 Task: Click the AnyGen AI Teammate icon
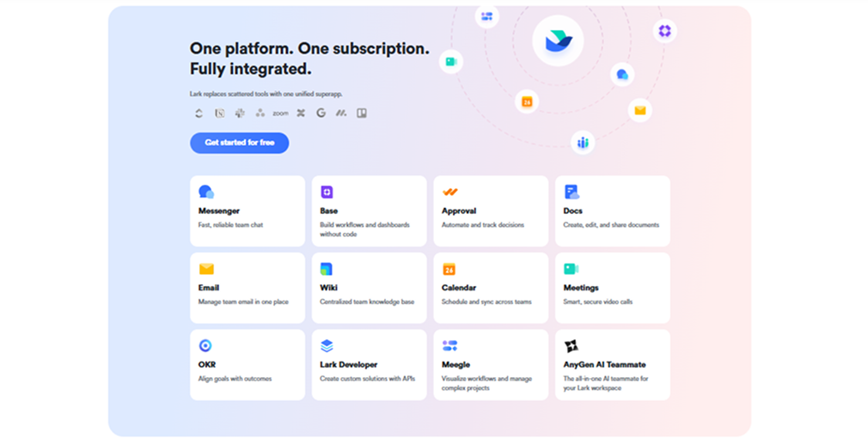point(572,346)
